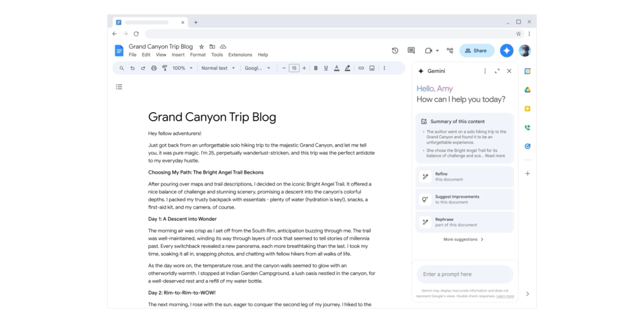Click the insert image icon
Viewport: 644px width, 322px height.
(x=372, y=68)
